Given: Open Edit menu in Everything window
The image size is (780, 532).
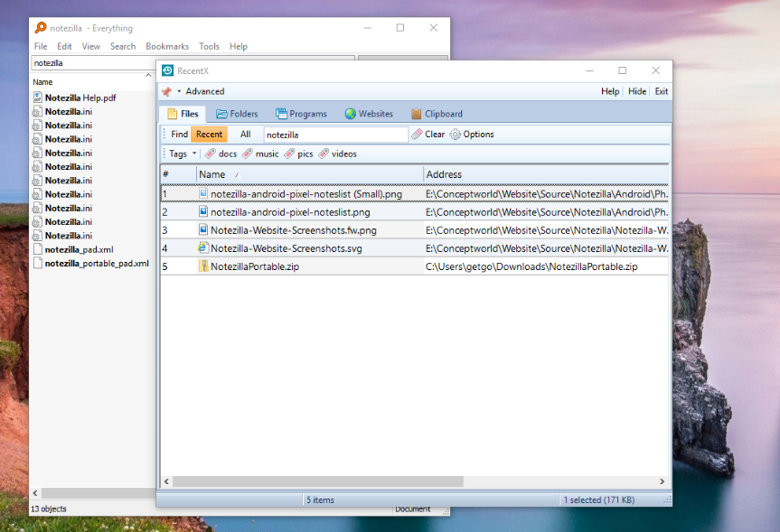Looking at the screenshot, I should pos(64,46).
